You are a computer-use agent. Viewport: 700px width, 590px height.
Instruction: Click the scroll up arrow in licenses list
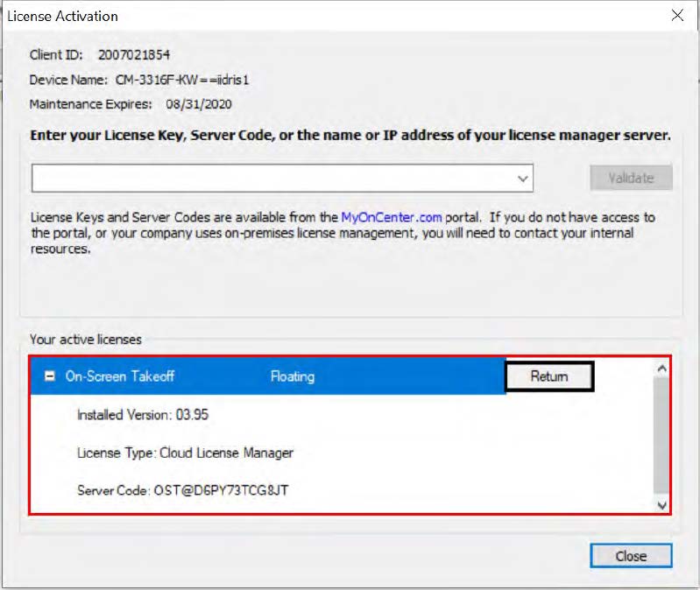coord(661,369)
